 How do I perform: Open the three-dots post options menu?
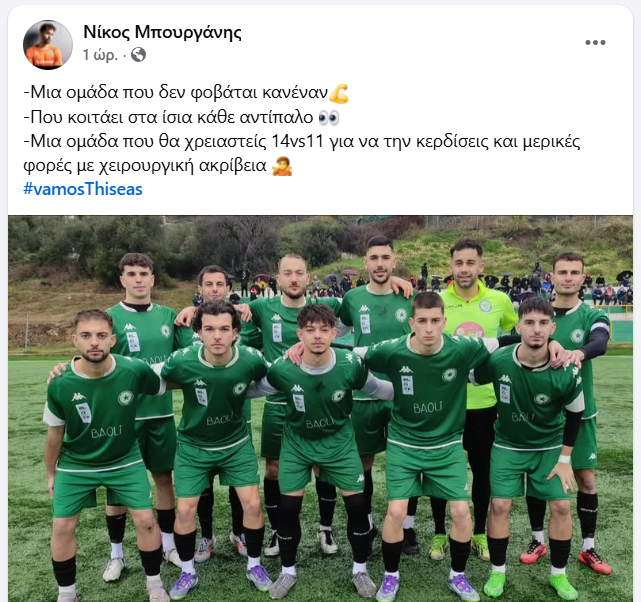[x=595, y=43]
